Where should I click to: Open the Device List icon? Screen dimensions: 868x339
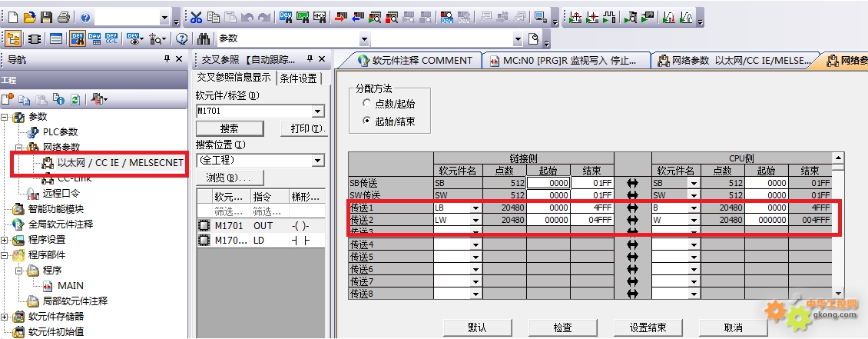click(x=94, y=38)
